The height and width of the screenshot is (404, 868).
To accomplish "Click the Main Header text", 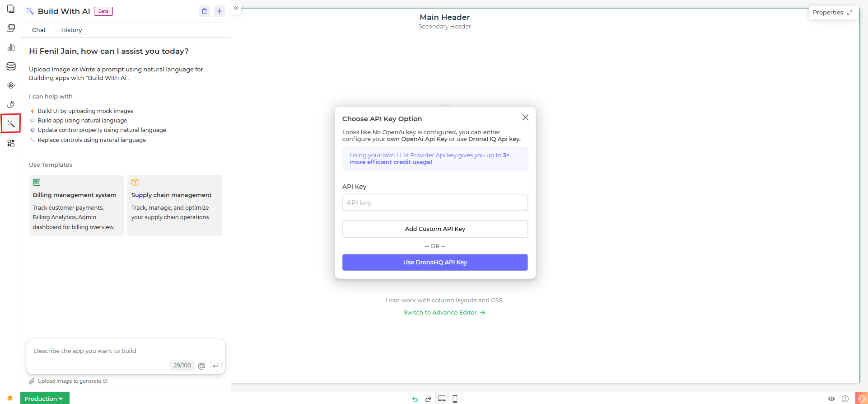I will pyautogui.click(x=444, y=17).
